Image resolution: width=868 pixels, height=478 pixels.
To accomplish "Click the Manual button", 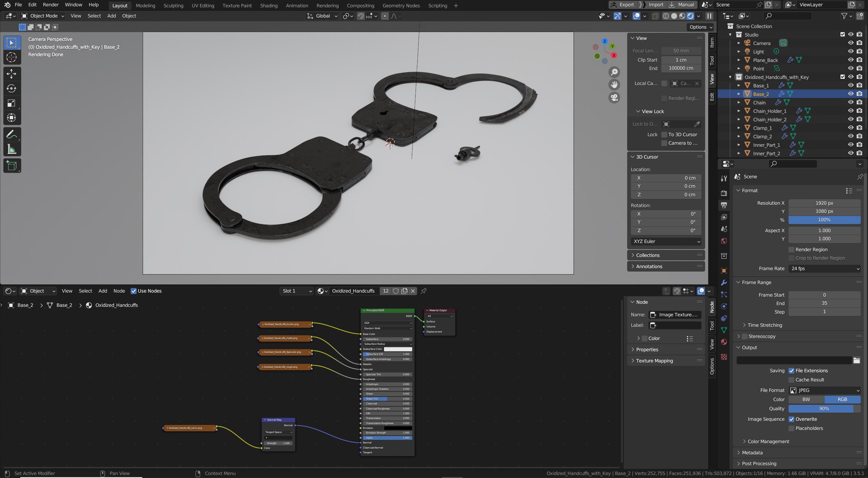I will 682,5.
